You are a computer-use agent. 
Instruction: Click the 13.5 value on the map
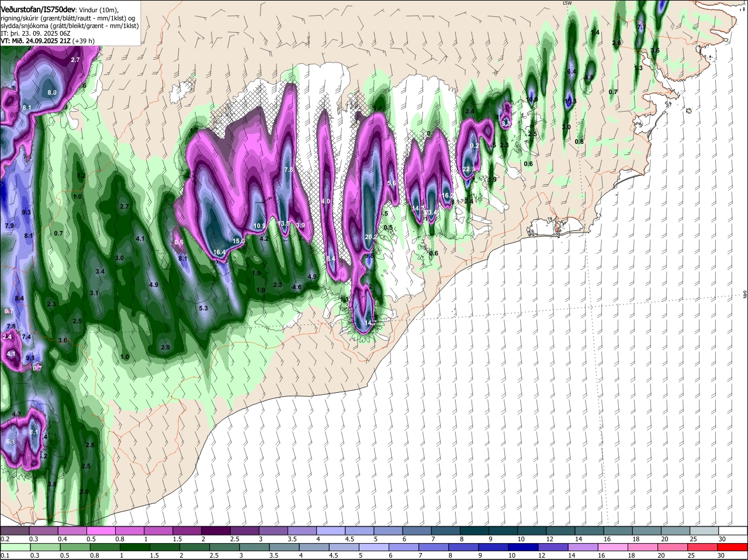(284, 223)
